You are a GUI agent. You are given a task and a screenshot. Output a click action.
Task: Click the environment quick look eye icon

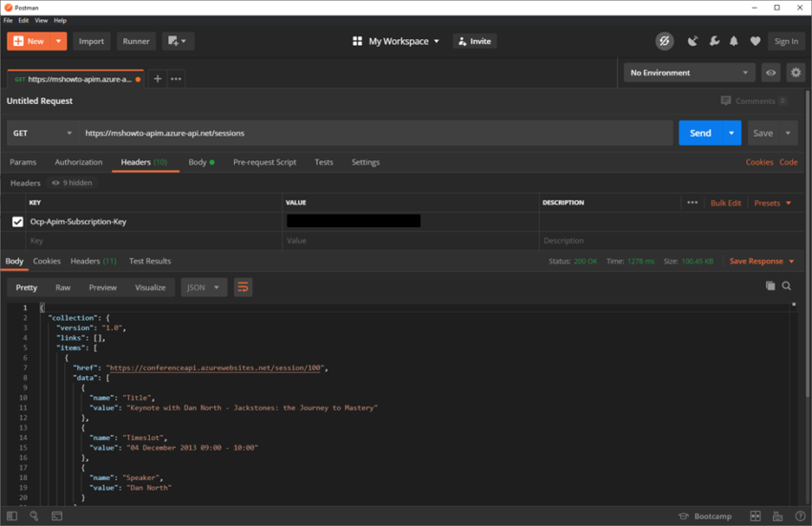pos(771,73)
